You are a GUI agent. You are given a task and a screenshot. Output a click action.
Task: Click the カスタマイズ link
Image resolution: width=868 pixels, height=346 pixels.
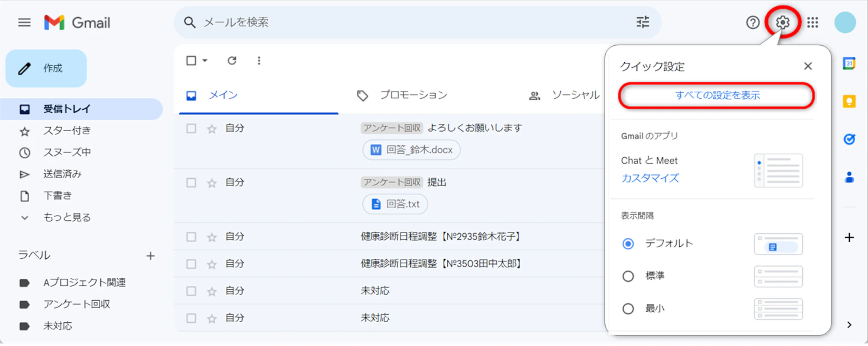(650, 178)
